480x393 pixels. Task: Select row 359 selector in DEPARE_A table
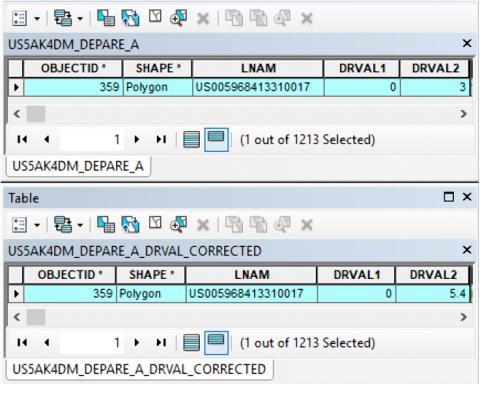[16, 87]
